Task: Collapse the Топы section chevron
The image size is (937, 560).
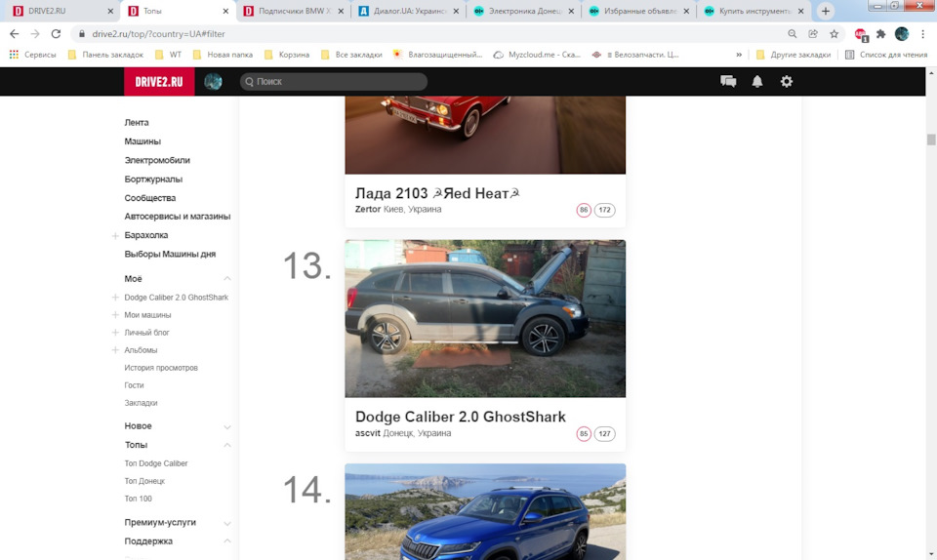Action: (227, 445)
